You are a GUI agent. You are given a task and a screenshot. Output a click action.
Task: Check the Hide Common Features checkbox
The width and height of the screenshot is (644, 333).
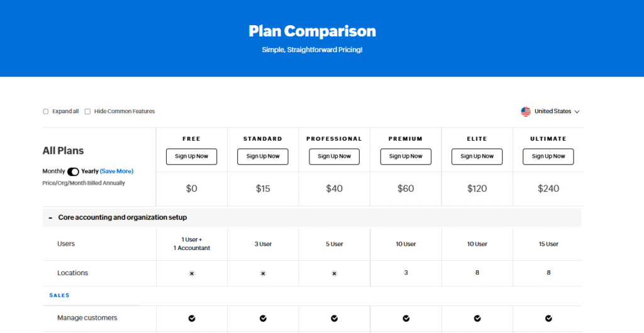tap(87, 112)
